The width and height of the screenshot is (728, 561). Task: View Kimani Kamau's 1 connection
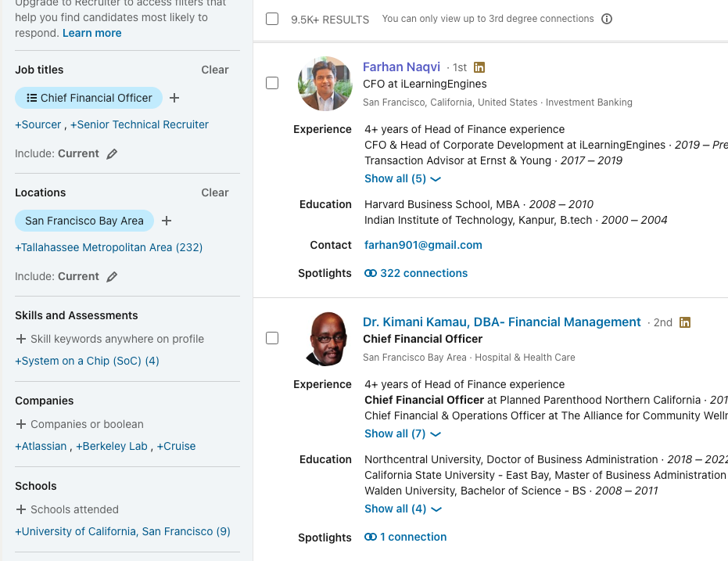click(x=413, y=537)
